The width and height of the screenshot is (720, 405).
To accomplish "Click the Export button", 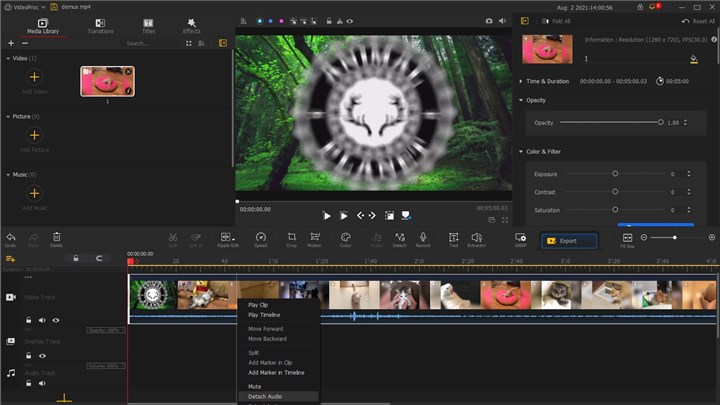I will [x=569, y=241].
